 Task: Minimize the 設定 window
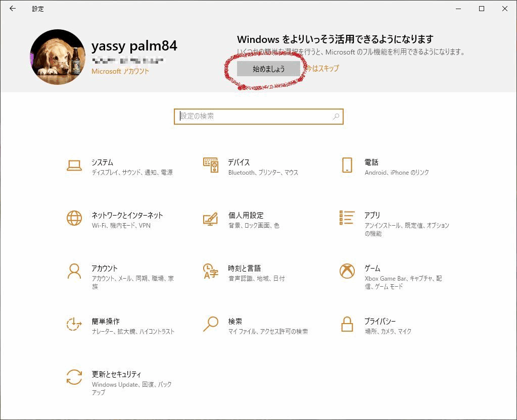(x=458, y=9)
